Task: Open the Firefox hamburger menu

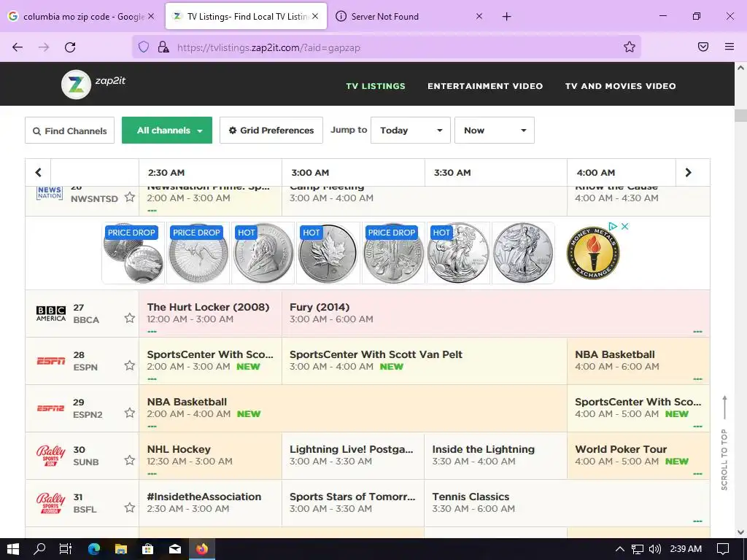Action: click(729, 47)
